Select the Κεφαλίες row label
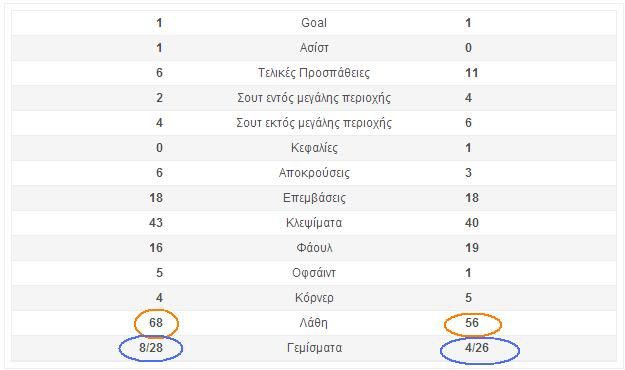Viewport: 625px width, 370px height. point(314,148)
